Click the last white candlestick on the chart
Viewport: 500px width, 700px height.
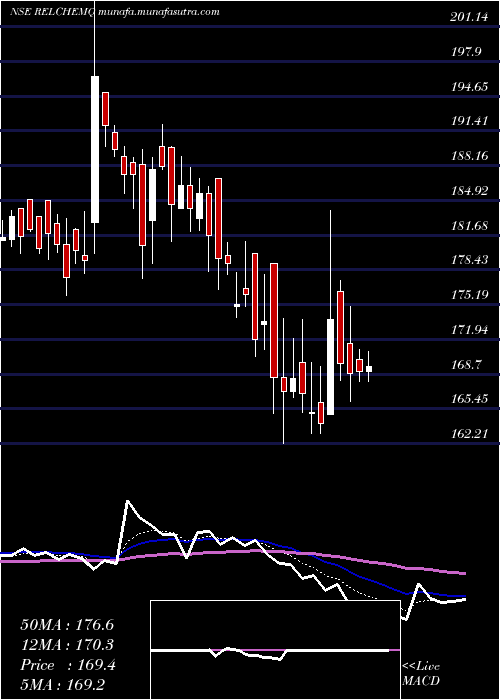click(369, 369)
